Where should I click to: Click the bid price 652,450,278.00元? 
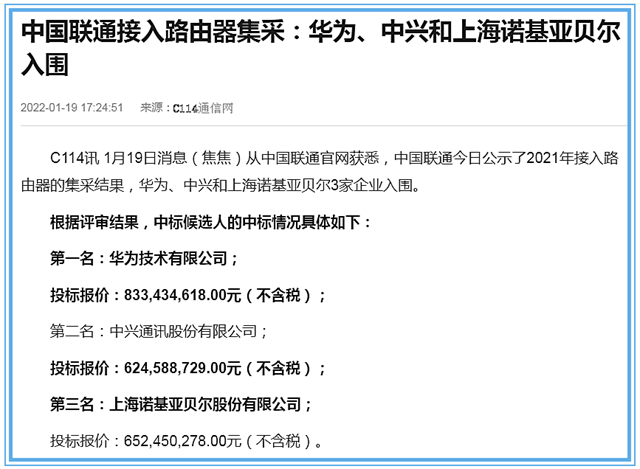click(183, 441)
